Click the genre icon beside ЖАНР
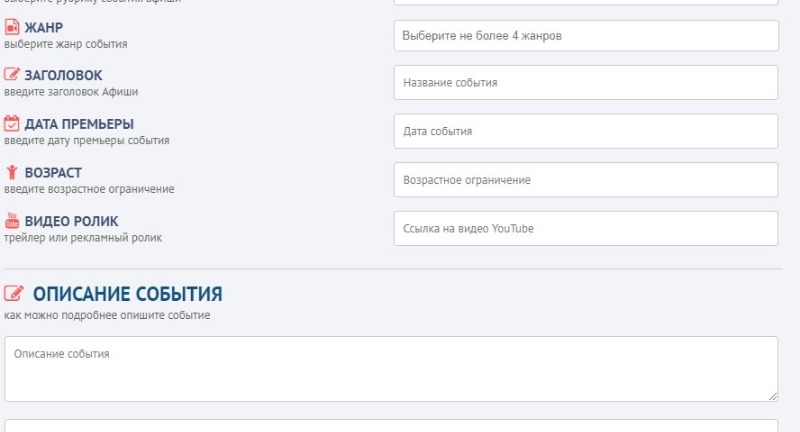Screen dimensions: 800x432 12,27
